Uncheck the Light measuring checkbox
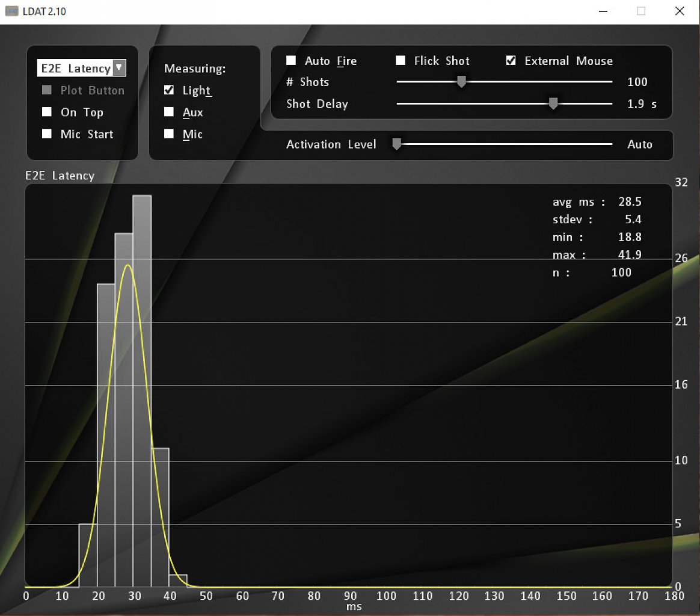This screenshot has width=700, height=616. (169, 90)
